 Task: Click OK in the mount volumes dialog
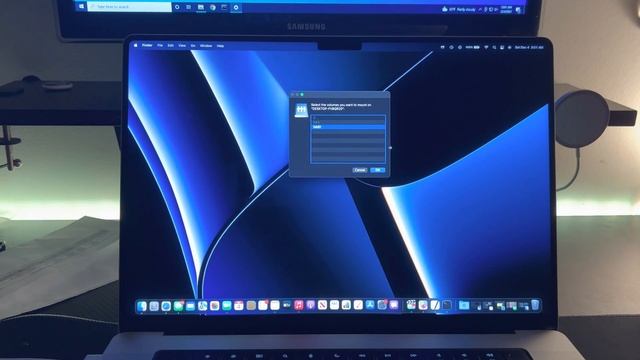[x=378, y=170]
